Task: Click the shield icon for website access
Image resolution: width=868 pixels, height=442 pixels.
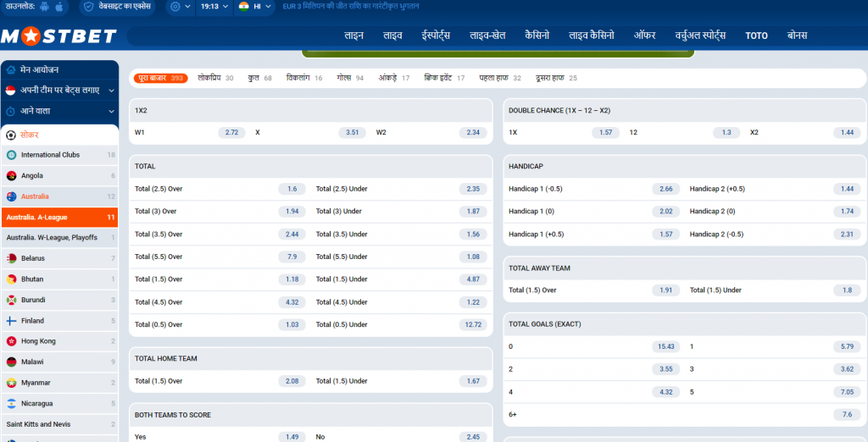Action: pyautogui.click(x=89, y=7)
